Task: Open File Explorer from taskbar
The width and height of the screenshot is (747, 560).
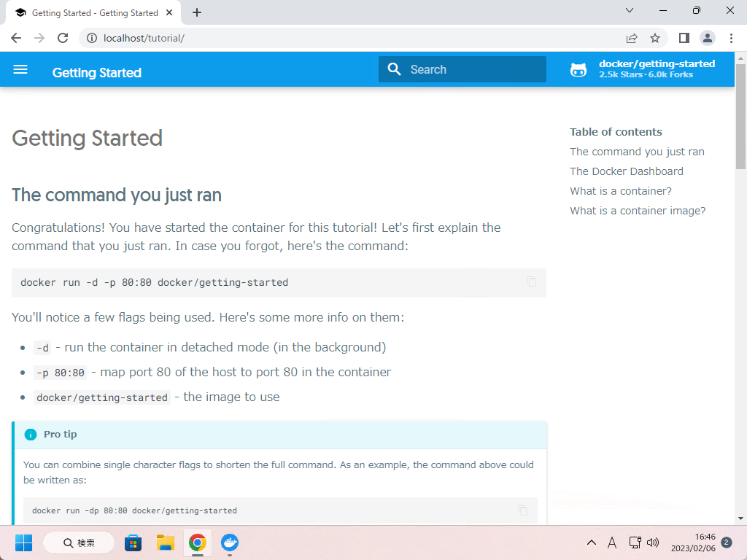Action: [x=166, y=542]
